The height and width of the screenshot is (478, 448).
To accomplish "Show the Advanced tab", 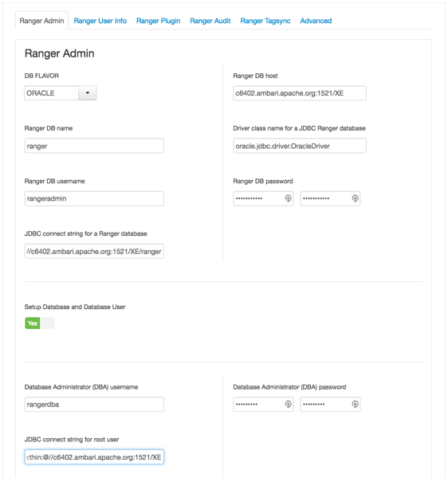I will pos(316,21).
